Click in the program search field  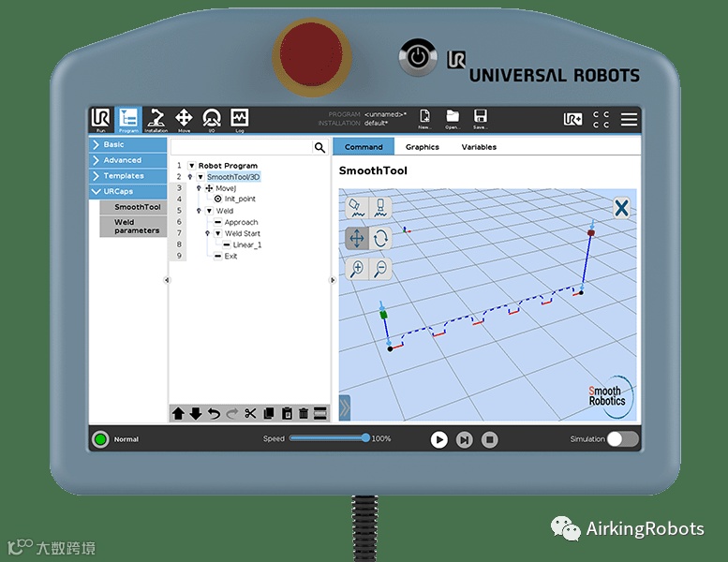pyautogui.click(x=242, y=148)
